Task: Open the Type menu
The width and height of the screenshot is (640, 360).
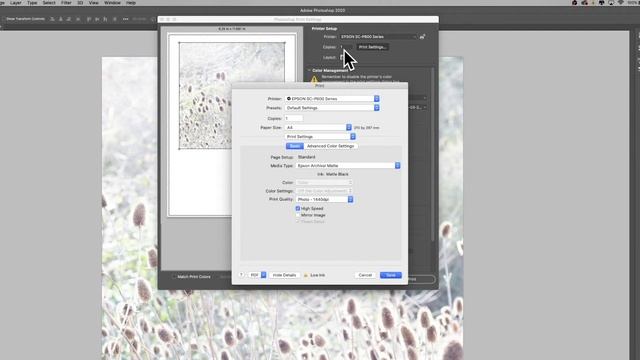Action: pos(32,3)
